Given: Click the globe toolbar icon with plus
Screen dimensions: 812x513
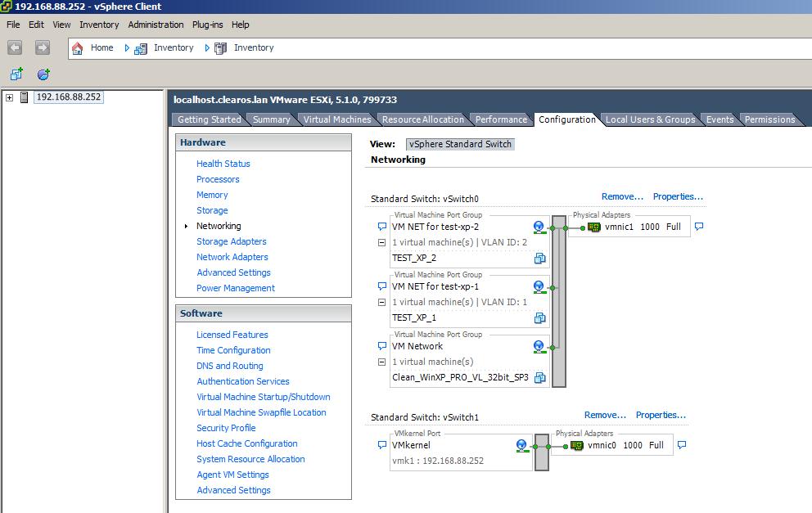Looking at the screenshot, I should coord(43,74).
